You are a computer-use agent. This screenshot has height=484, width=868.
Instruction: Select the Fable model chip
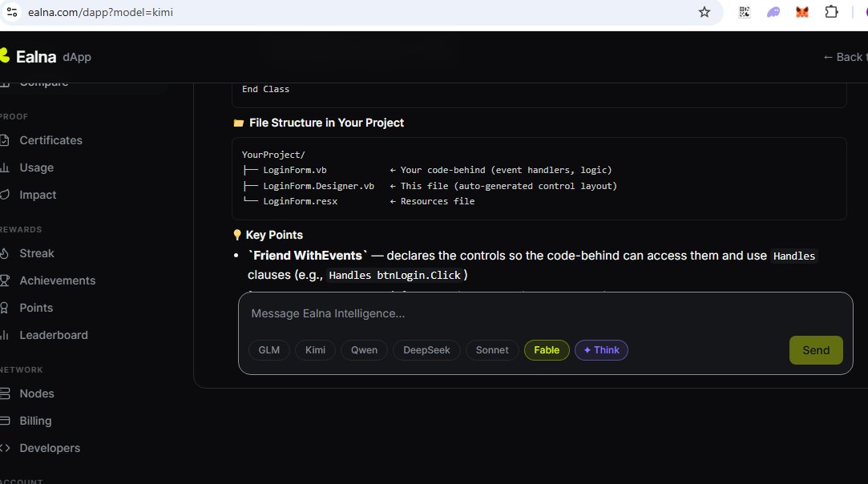547,350
